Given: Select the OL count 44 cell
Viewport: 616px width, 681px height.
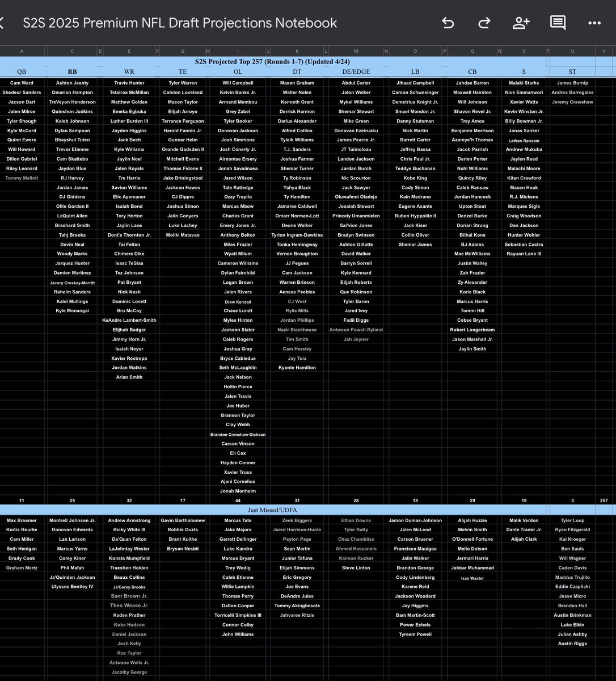Looking at the screenshot, I should pyautogui.click(x=238, y=501).
